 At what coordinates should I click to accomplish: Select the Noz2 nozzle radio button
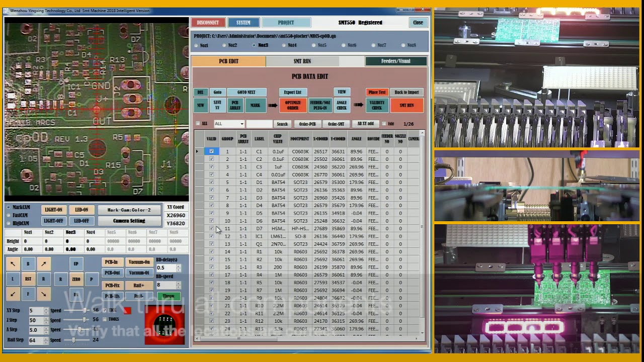tap(224, 45)
